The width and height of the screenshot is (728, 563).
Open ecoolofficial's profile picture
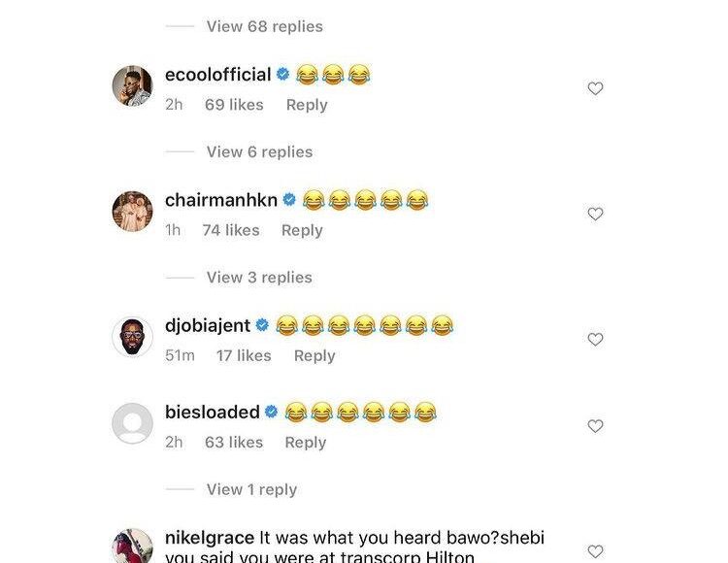pyautogui.click(x=133, y=86)
